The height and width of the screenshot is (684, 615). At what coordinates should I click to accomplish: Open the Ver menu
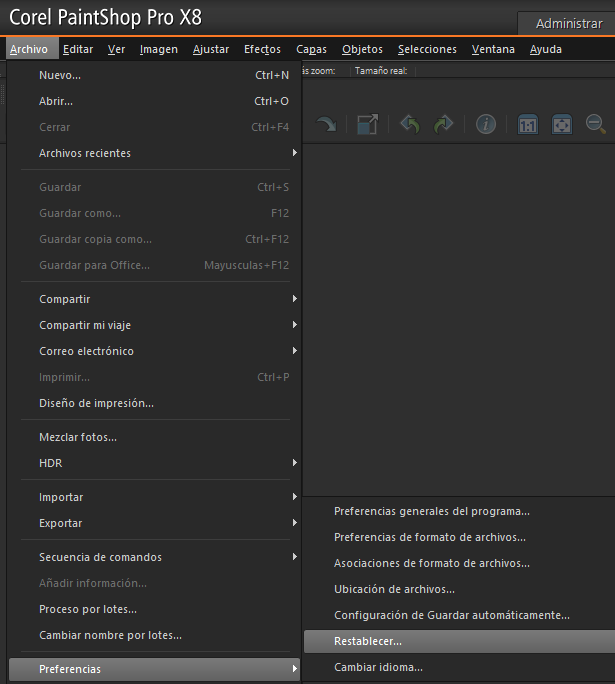116,49
